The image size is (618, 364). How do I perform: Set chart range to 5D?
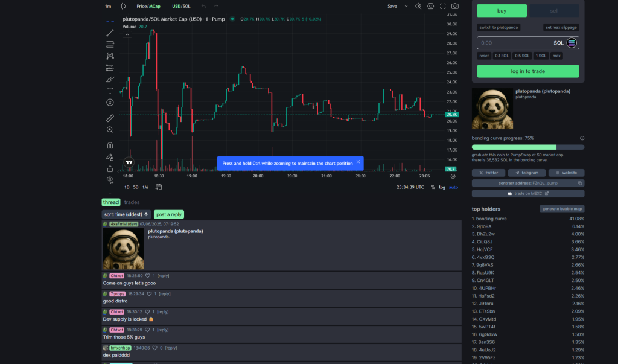pyautogui.click(x=136, y=187)
